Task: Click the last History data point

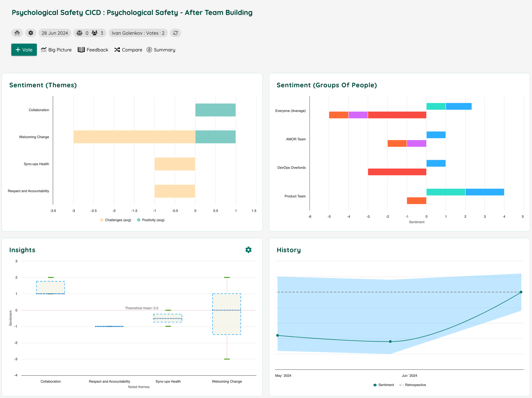Action: (x=521, y=292)
